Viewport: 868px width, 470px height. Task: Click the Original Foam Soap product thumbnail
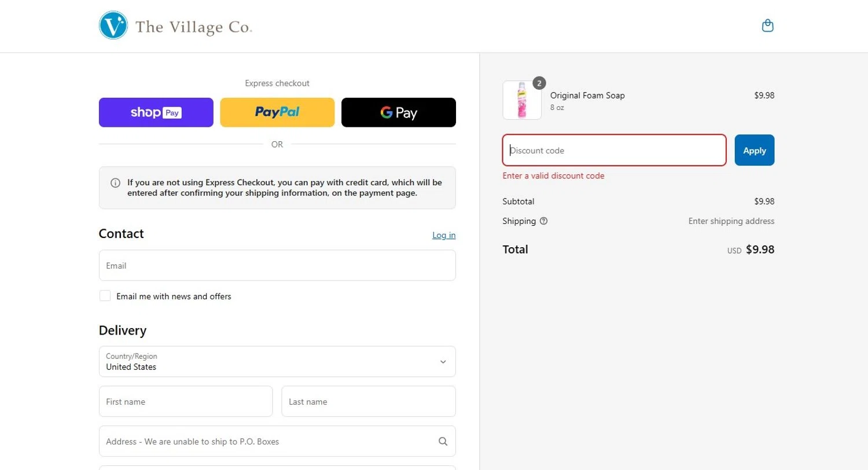click(x=522, y=100)
